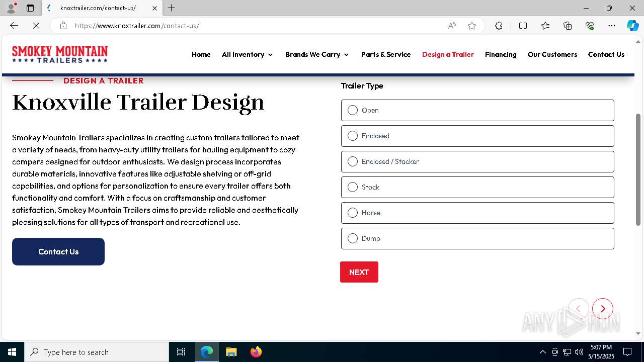Open the tab actions menu icon
Screen dimensions: 644x362
click(x=30, y=8)
